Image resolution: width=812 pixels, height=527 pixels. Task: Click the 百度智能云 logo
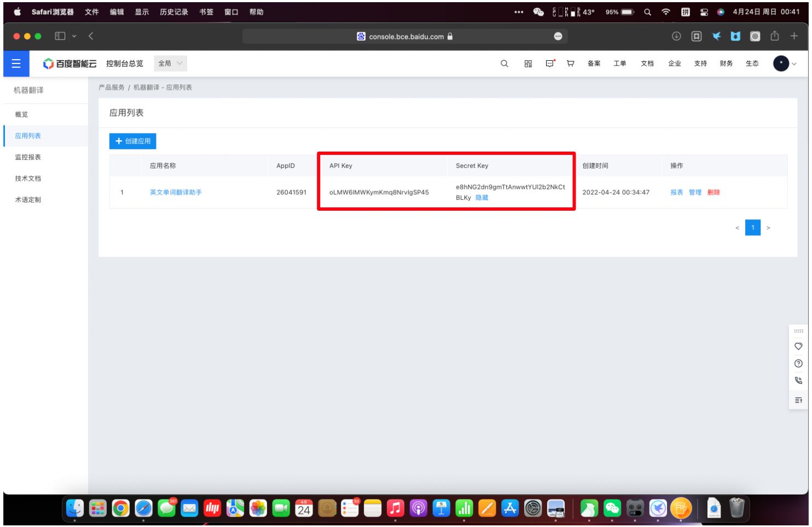click(x=70, y=64)
